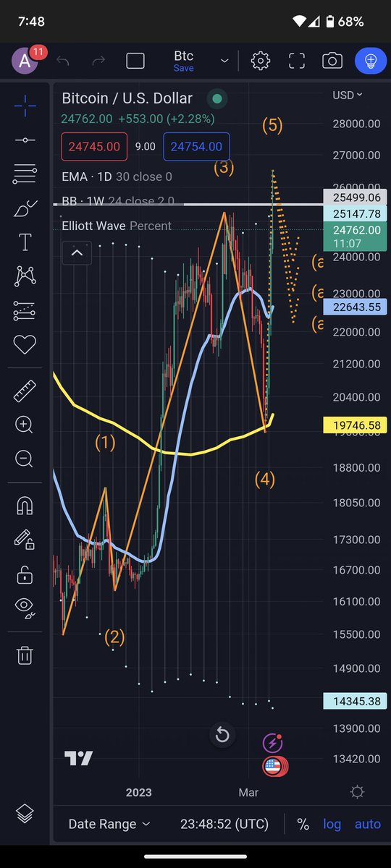Remove drawings with the trash icon
Viewport: 391px width, 868px height.
[25, 655]
